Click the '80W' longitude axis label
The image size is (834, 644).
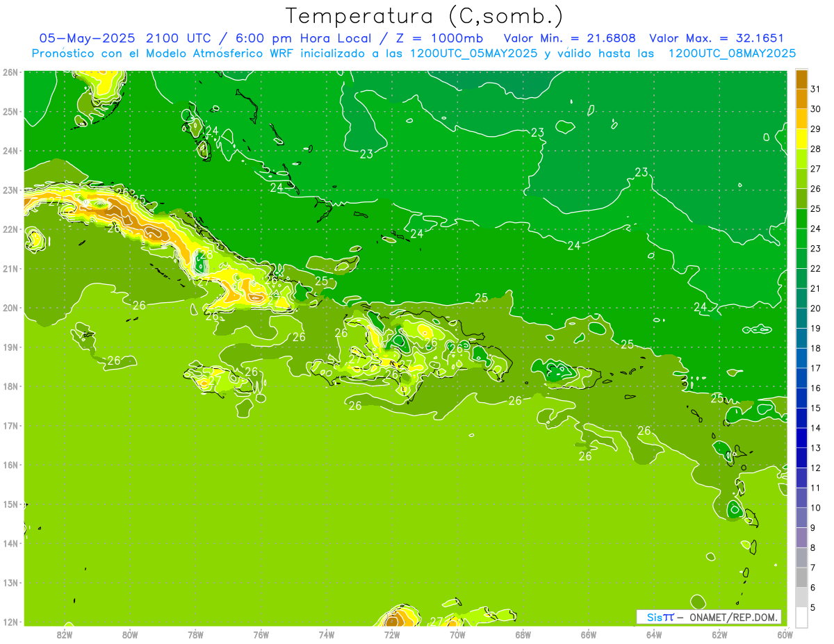(x=130, y=634)
